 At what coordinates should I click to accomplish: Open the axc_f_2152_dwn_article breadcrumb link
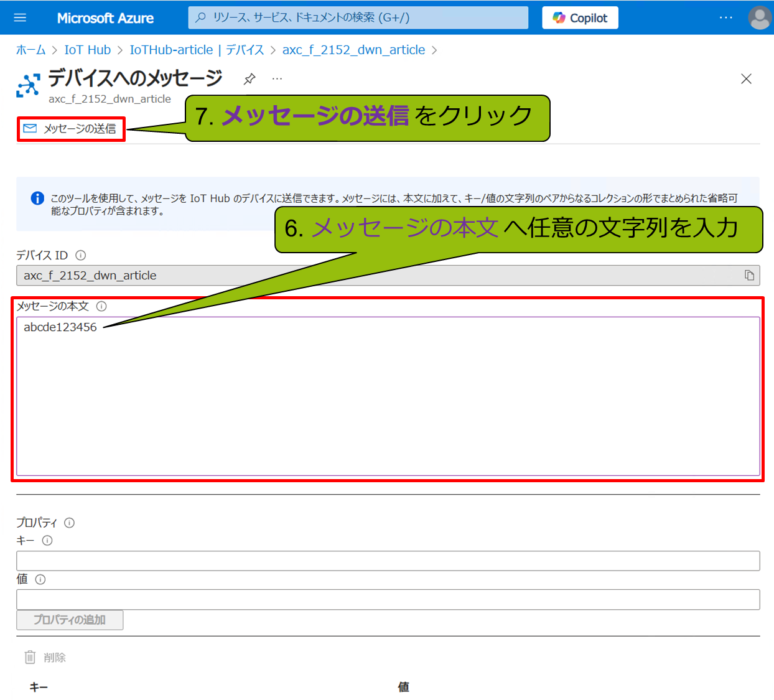coord(353,50)
